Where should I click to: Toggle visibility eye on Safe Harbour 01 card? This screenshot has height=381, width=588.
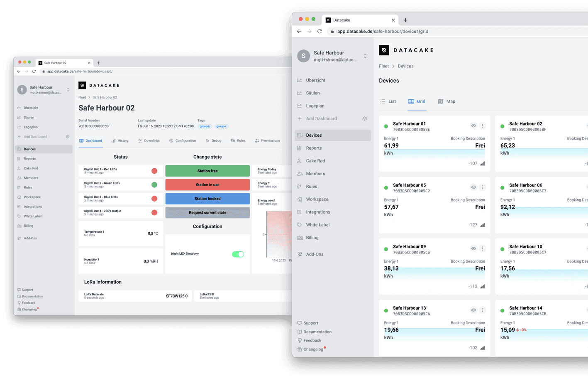473,125
